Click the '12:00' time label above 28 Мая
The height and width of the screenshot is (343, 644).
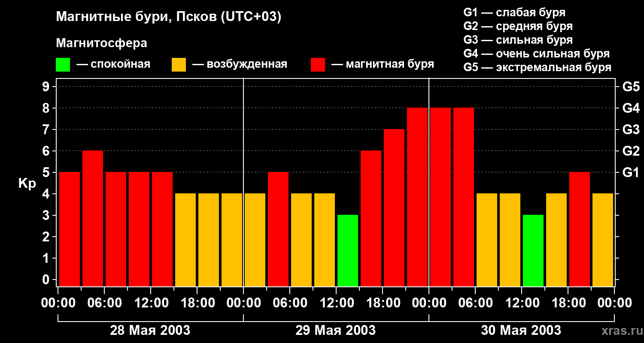coord(151,303)
